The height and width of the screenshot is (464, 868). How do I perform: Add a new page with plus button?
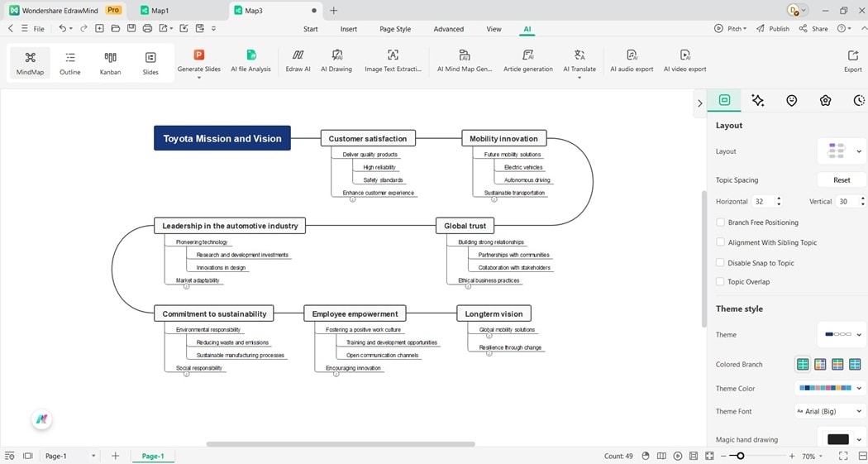(115, 456)
